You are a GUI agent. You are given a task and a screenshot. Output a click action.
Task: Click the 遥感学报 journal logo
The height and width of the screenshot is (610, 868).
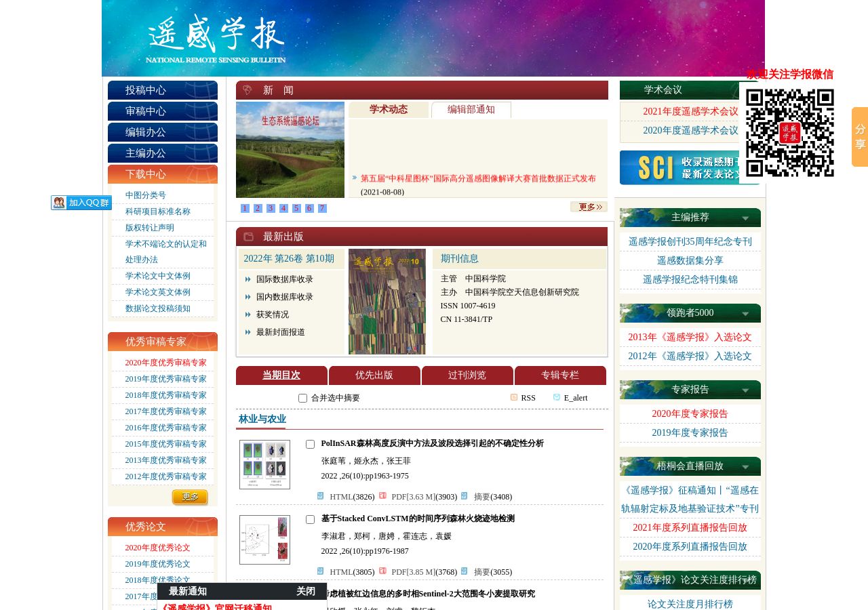[x=216, y=38]
